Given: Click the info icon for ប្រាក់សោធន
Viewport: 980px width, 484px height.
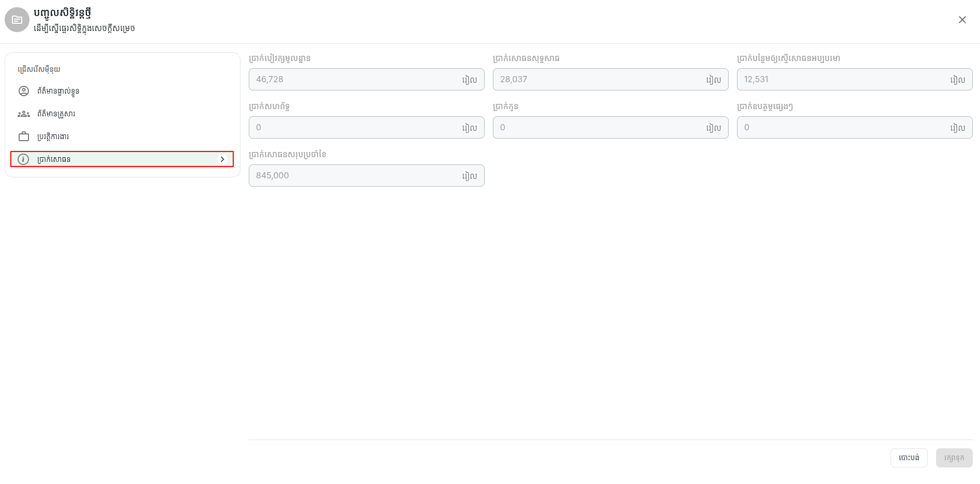Looking at the screenshot, I should 23,159.
